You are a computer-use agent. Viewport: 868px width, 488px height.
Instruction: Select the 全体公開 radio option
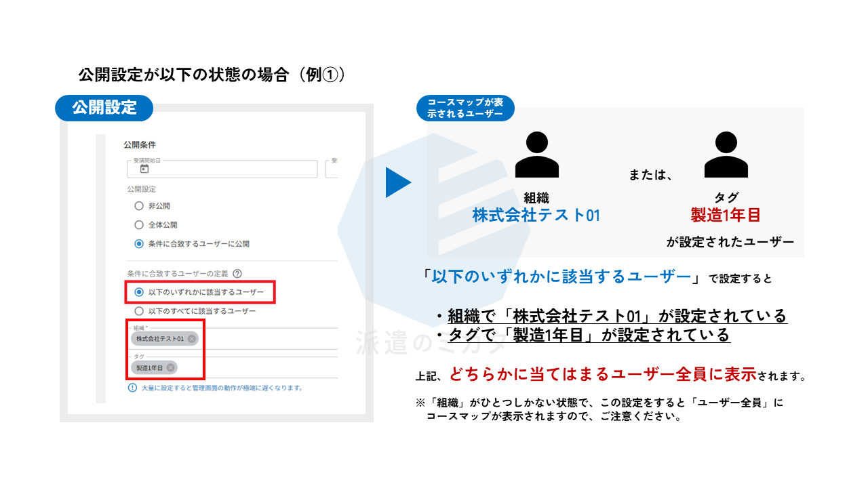(139, 225)
